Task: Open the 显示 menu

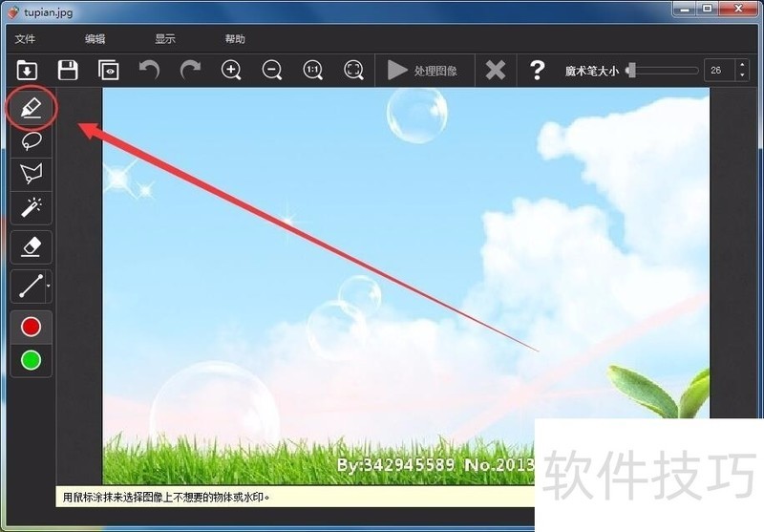Action: 165,39
